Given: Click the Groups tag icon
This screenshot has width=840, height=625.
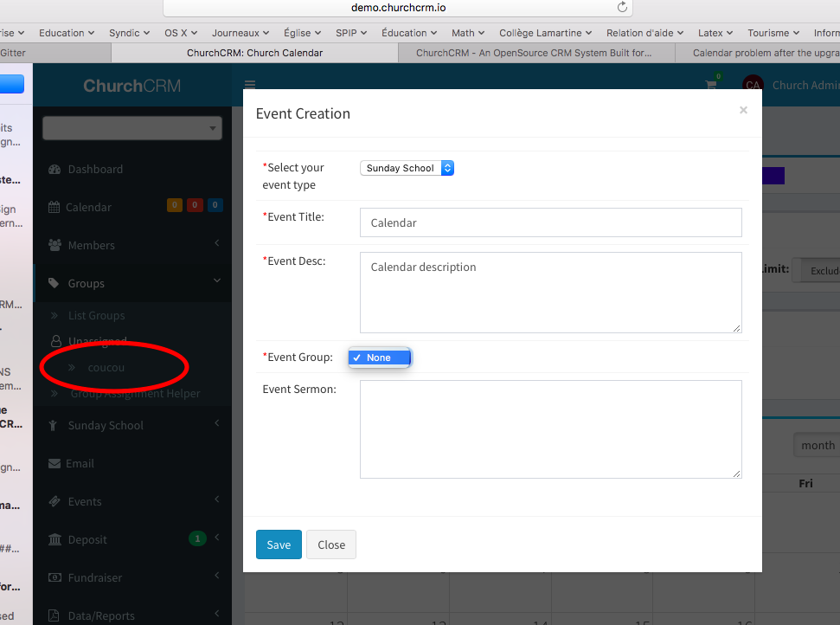Looking at the screenshot, I should click(x=54, y=283).
